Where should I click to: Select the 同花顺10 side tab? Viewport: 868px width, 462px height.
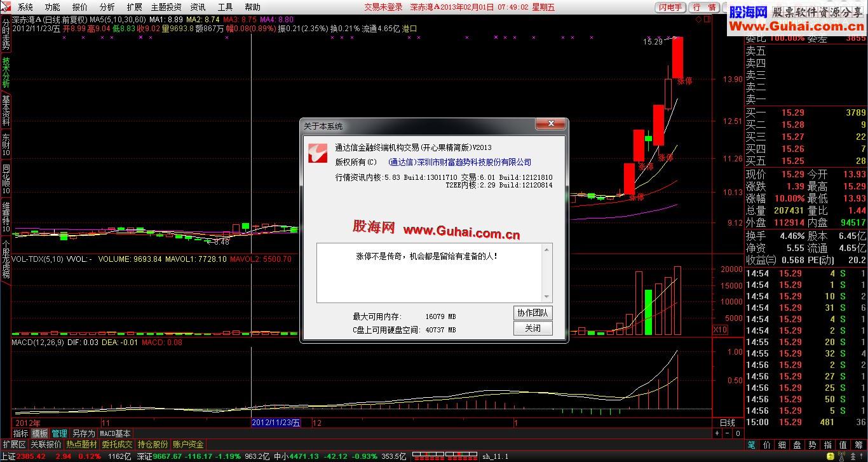point(6,180)
